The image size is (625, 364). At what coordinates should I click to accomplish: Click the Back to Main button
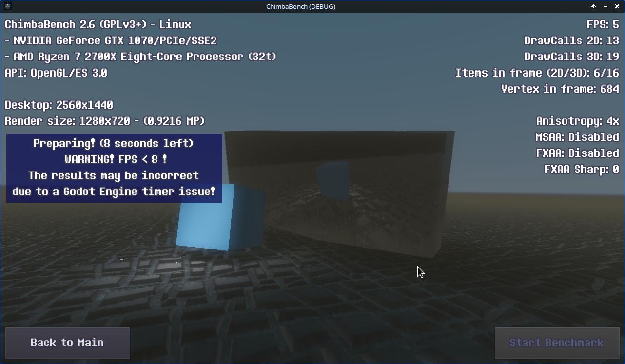[x=67, y=343]
